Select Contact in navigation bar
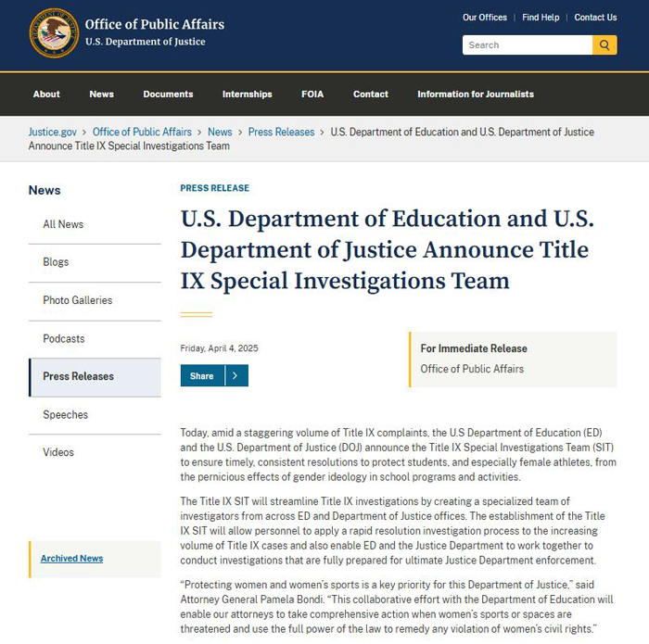The height and width of the screenshot is (644, 649). (x=371, y=94)
